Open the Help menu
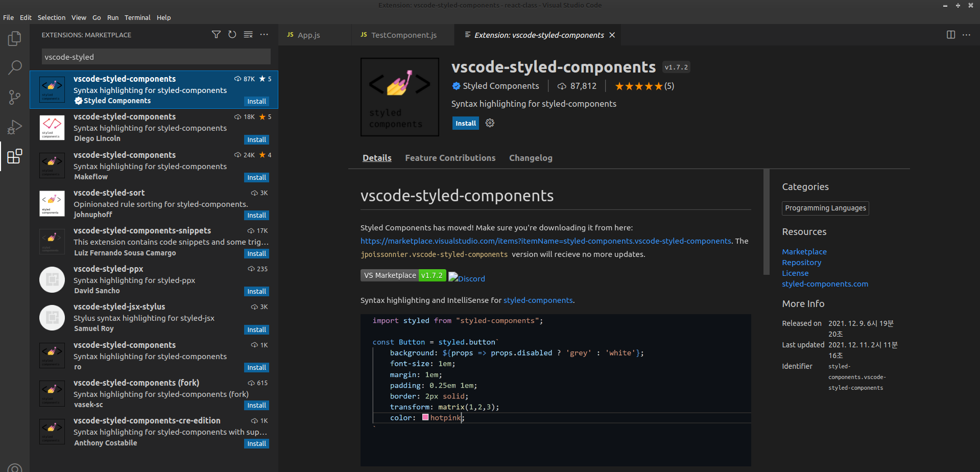Image resolution: width=980 pixels, height=472 pixels. pyautogui.click(x=164, y=17)
